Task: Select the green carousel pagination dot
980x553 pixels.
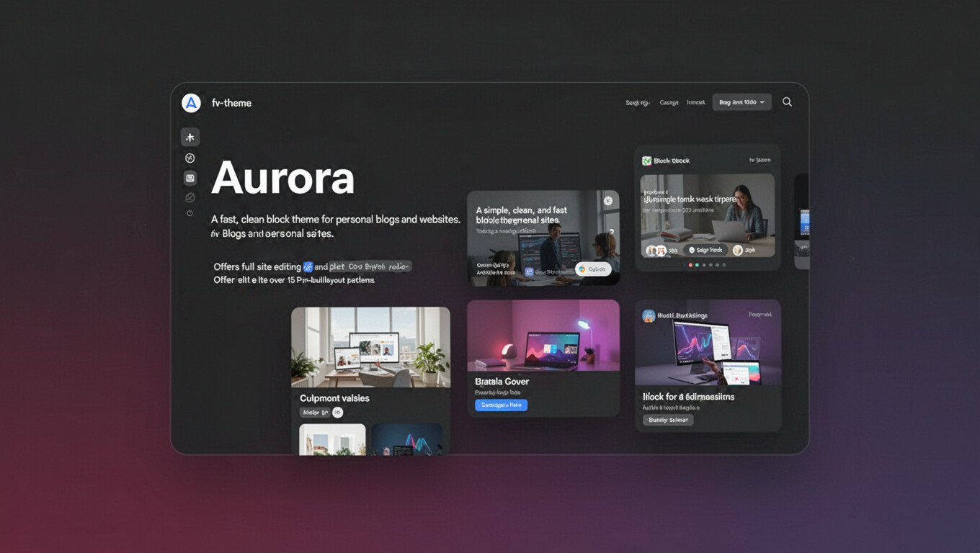Action: pos(697,265)
